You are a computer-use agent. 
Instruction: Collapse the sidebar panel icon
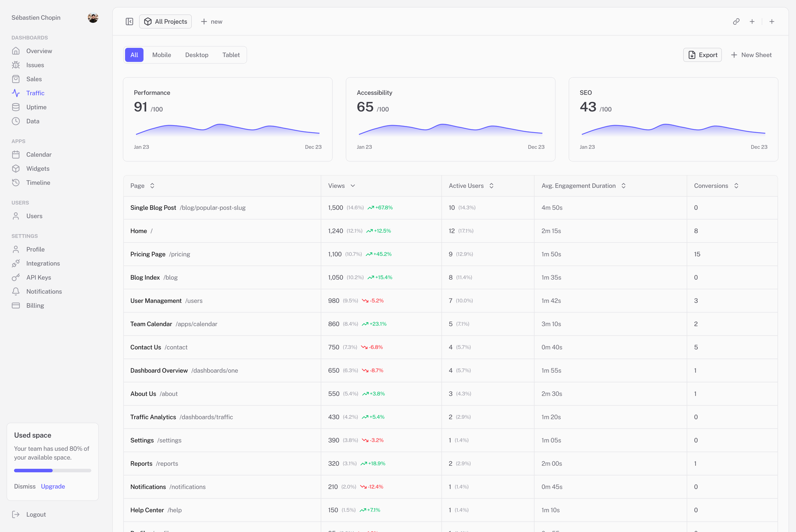point(129,22)
